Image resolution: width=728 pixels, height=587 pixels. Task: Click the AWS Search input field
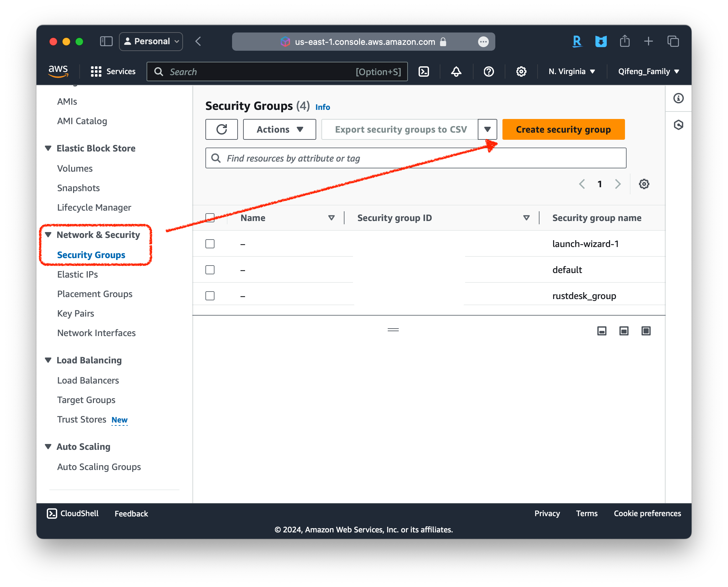[x=277, y=72]
